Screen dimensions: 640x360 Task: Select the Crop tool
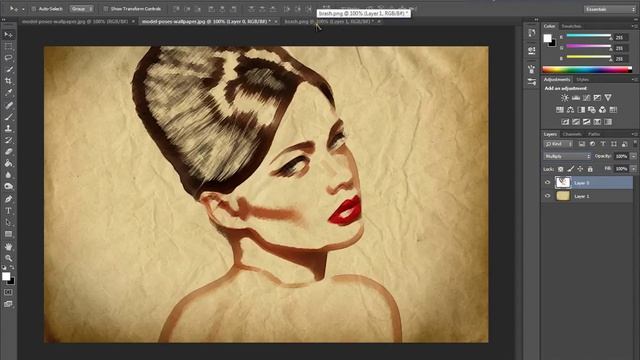pos(8,81)
